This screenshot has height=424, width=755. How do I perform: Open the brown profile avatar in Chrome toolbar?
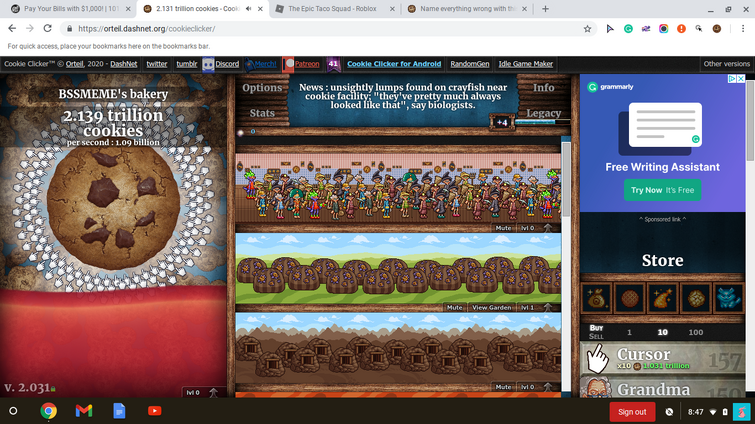[x=716, y=29]
